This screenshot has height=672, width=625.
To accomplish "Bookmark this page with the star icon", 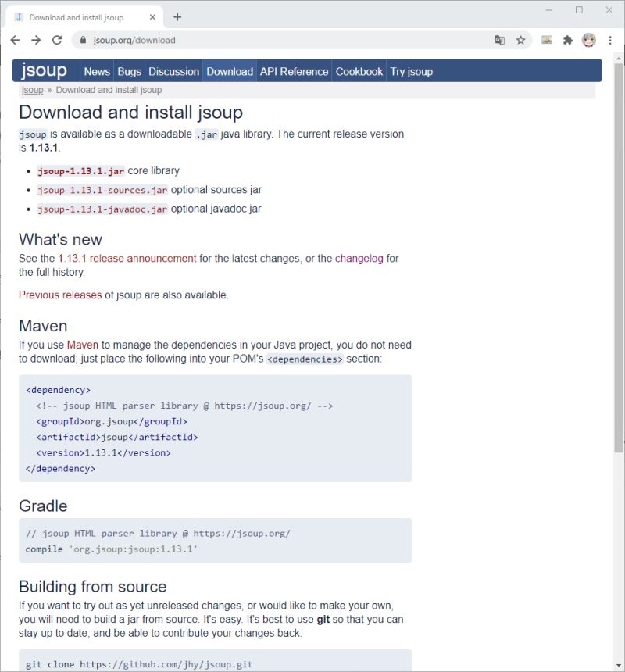I will (520, 39).
